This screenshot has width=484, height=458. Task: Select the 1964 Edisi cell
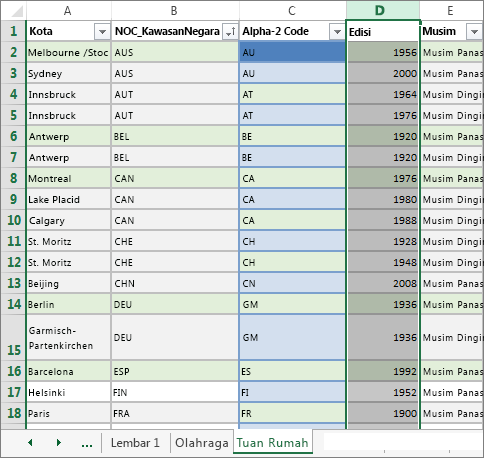point(383,94)
